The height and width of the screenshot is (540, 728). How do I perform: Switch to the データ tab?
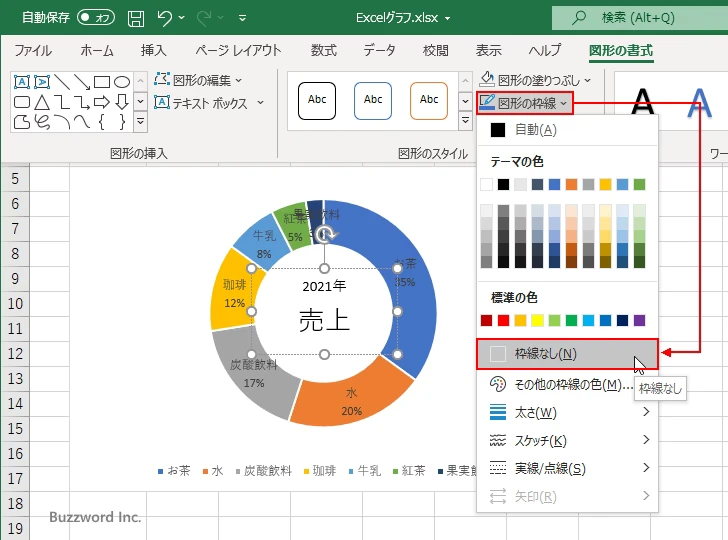tap(379, 50)
